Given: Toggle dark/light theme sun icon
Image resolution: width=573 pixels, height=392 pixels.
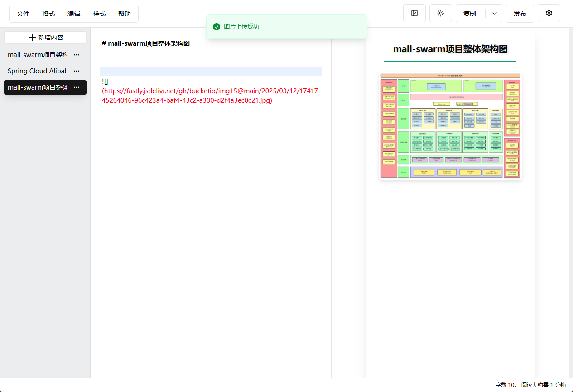Looking at the screenshot, I should (441, 14).
